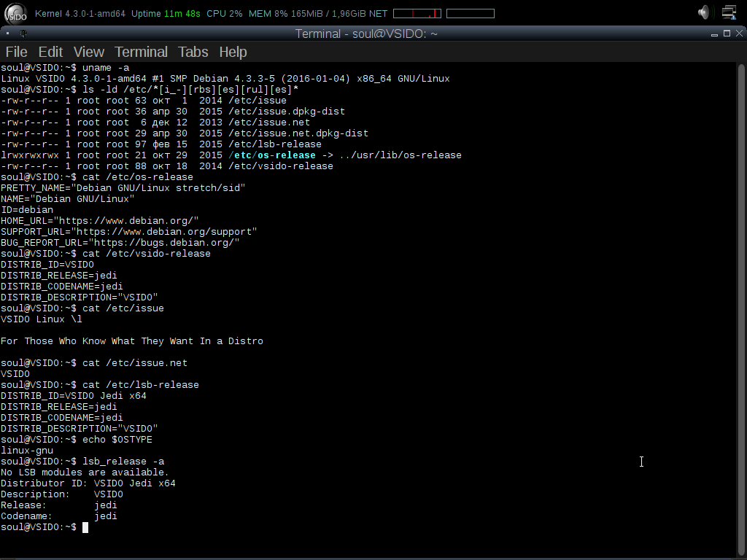747x560 pixels.
Task: Click 'No LSB modules are available.' line
Action: click(85, 472)
